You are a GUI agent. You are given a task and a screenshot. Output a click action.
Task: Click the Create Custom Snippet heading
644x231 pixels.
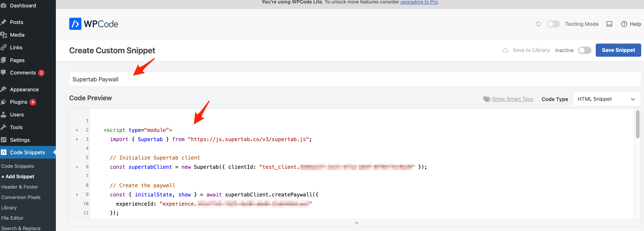[112, 50]
